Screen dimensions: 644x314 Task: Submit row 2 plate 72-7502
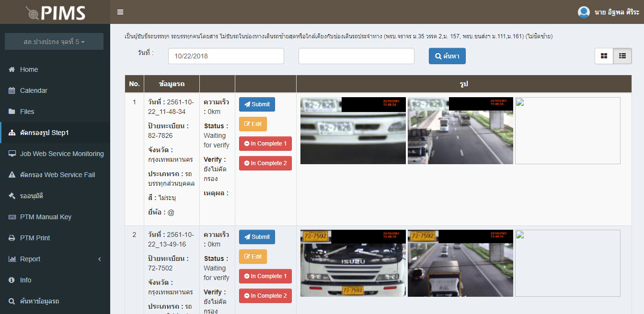pos(257,237)
